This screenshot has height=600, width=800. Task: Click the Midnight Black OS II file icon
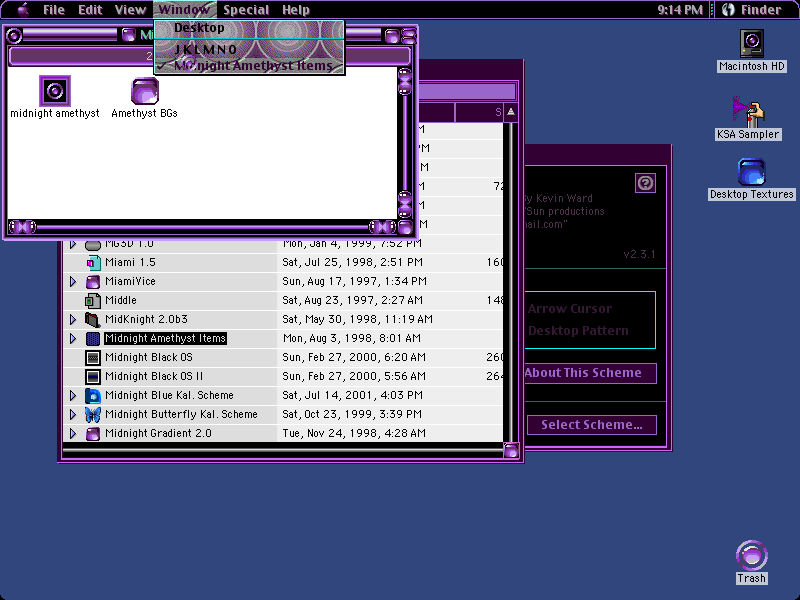coord(93,377)
